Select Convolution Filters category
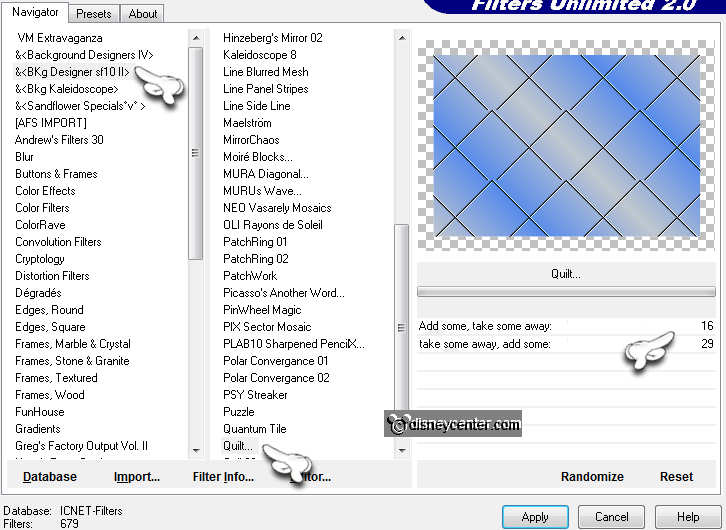This screenshot has height=530, width=726. (x=58, y=242)
